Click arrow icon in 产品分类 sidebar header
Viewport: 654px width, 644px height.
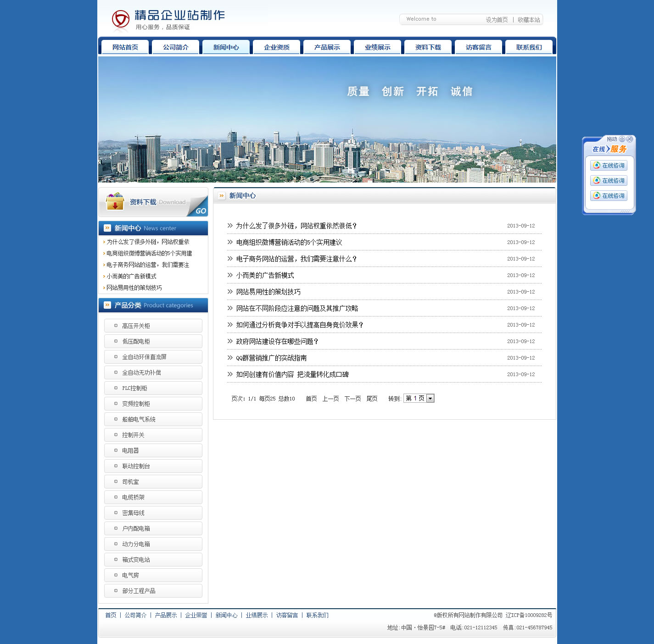(107, 305)
